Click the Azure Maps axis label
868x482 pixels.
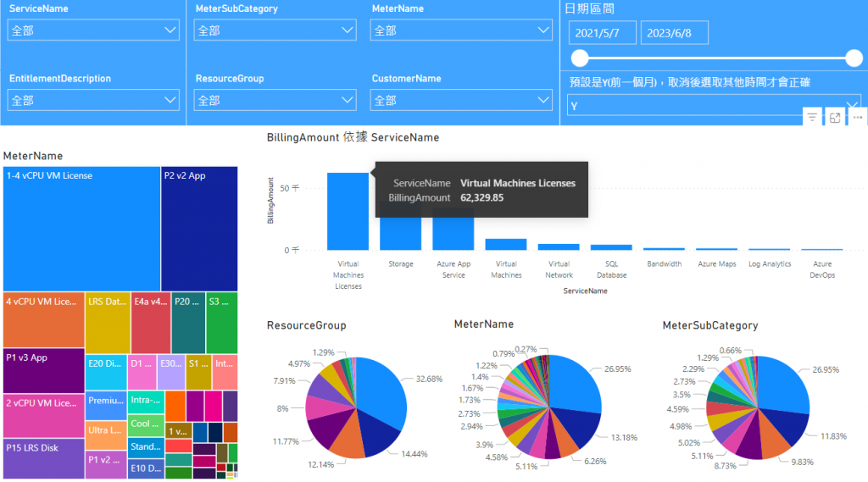717,264
